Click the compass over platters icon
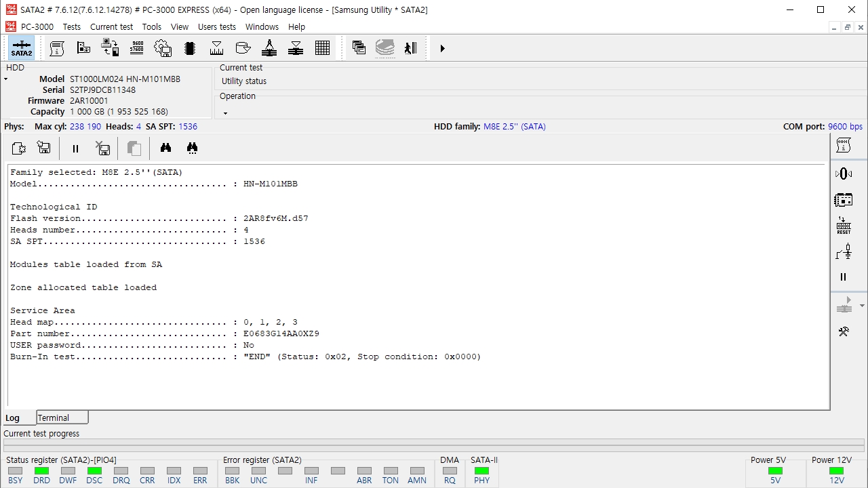 tap(269, 48)
